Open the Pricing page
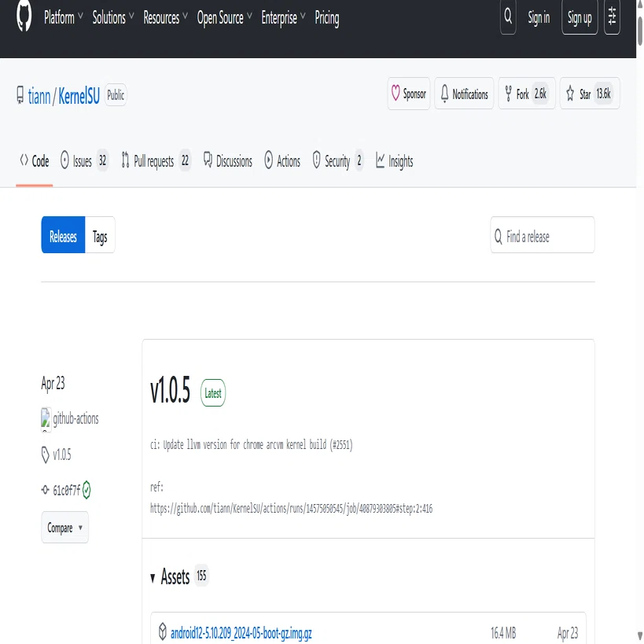This screenshot has width=644, height=644. coord(327,17)
